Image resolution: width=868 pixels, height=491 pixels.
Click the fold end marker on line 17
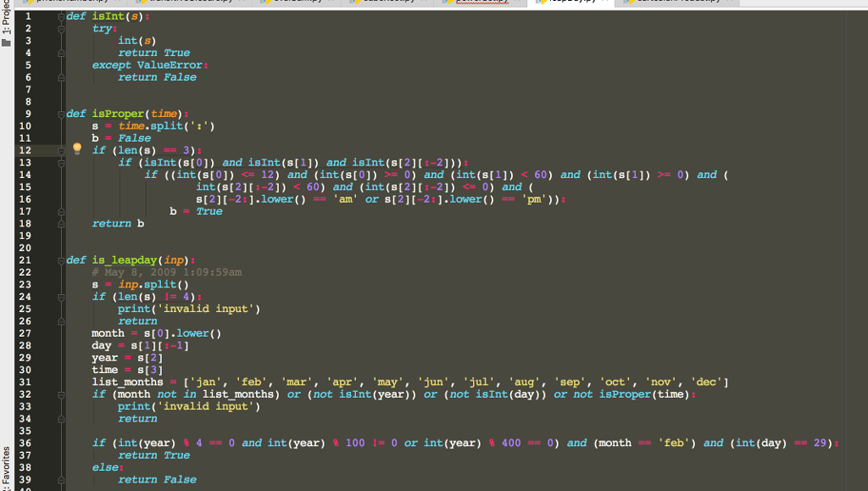(x=61, y=211)
